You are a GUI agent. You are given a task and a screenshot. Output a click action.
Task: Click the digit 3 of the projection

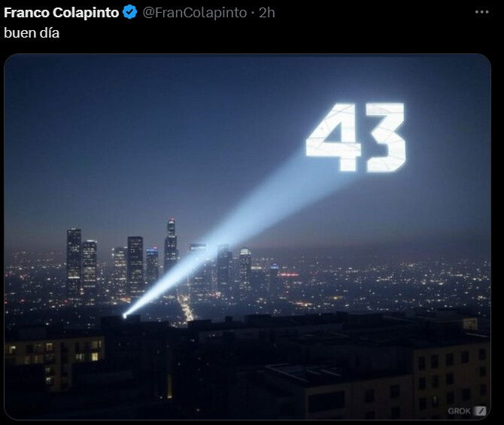pos(386,137)
